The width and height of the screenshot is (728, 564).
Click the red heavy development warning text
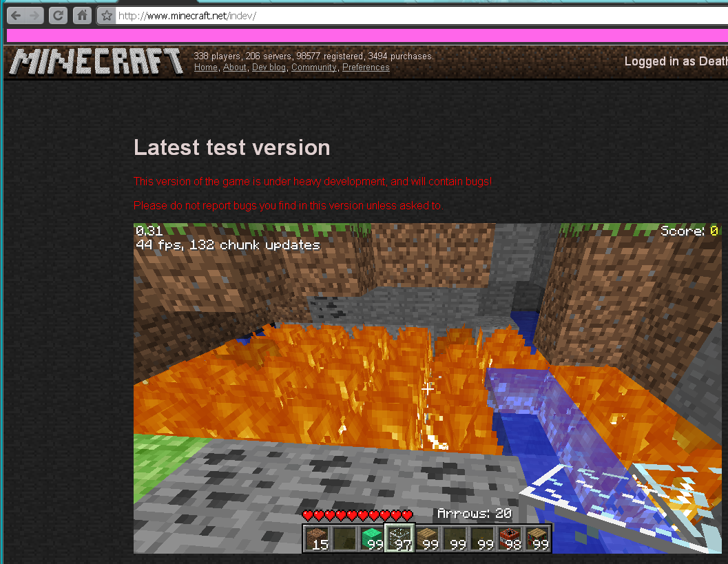point(313,182)
